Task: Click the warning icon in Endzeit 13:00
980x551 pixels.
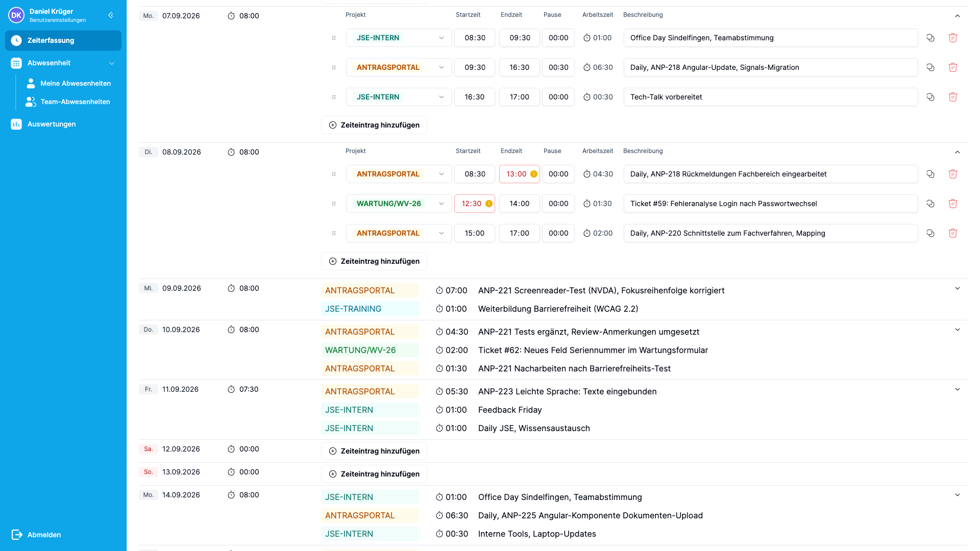Action: 534,174
